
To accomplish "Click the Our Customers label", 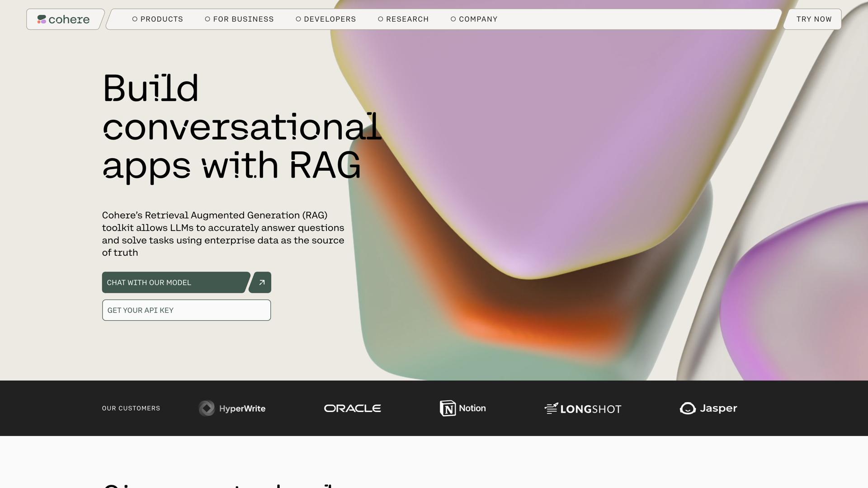I will click(x=131, y=408).
